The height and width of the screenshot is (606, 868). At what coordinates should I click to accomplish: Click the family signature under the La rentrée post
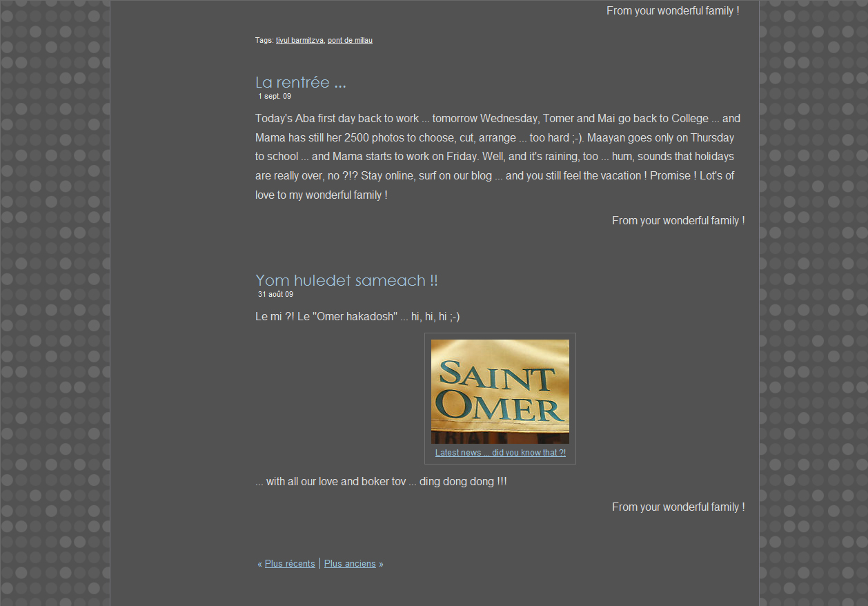pyautogui.click(x=678, y=221)
